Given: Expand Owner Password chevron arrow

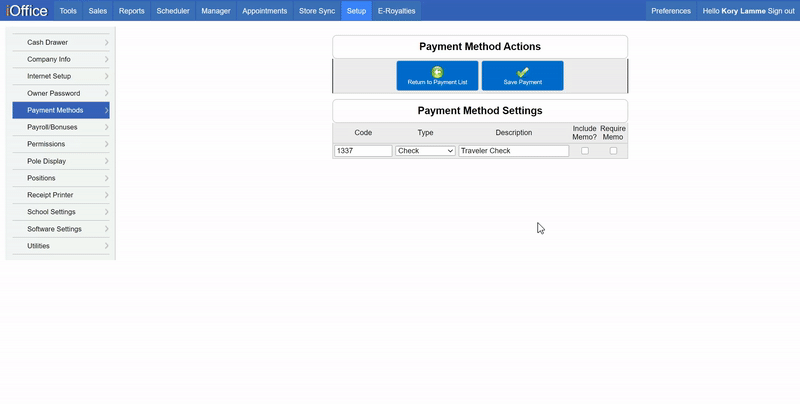Looking at the screenshot, I should (x=107, y=93).
